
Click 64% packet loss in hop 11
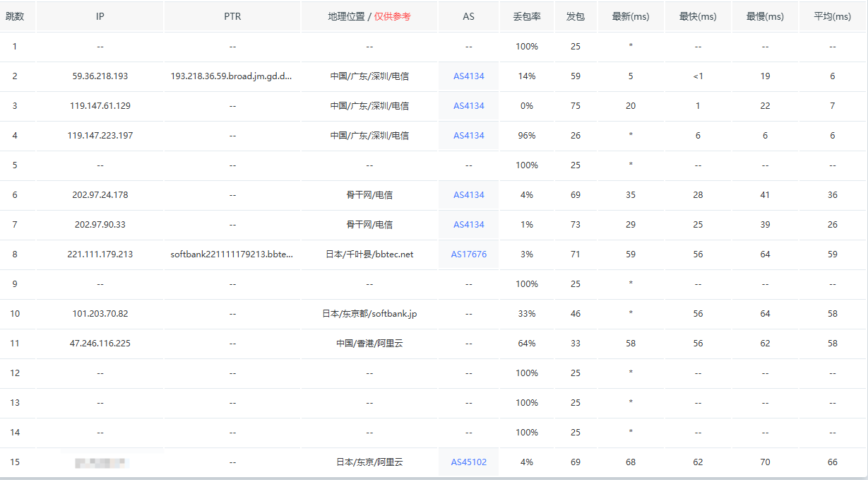[527, 344]
